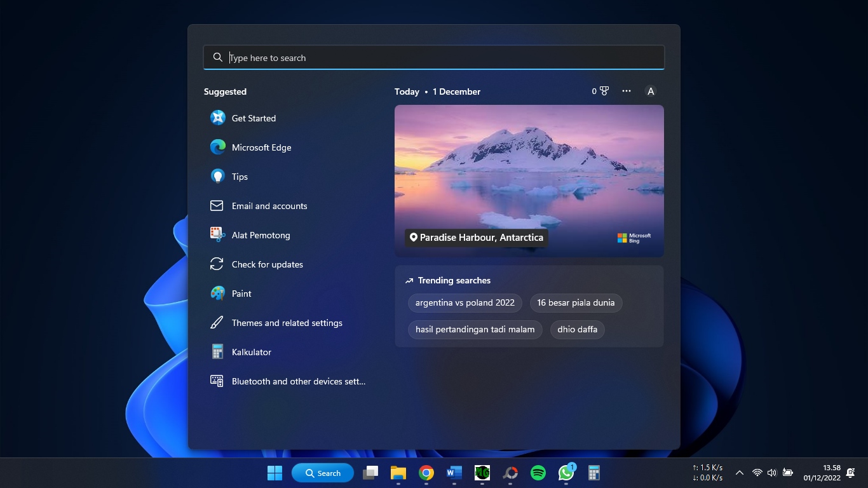Screen dimensions: 868x488
Task: Open Microsoft Word from the taskbar
Action: coord(454,473)
